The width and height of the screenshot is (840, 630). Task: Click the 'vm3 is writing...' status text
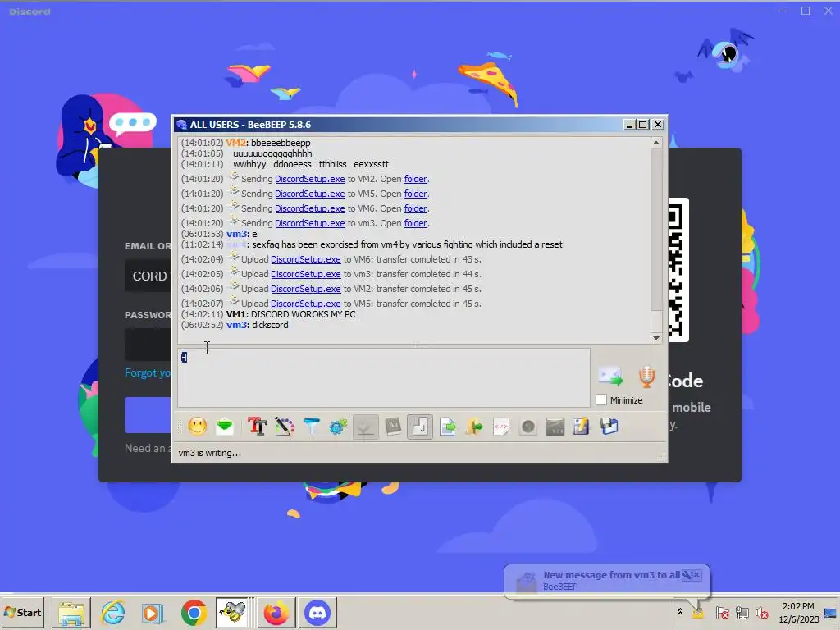[209, 453]
